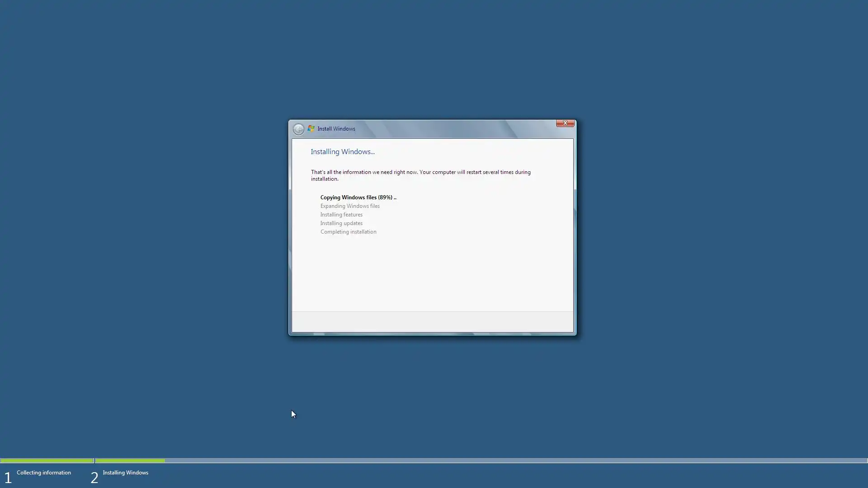Click the step number 2 at bottom
Image resolution: width=868 pixels, height=488 pixels.
pyautogui.click(x=94, y=478)
